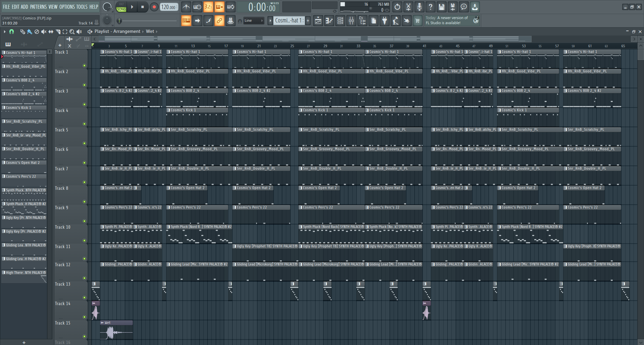Open pattern menu arrow beside pattern selector
The image size is (644, 345).
[x=270, y=21]
